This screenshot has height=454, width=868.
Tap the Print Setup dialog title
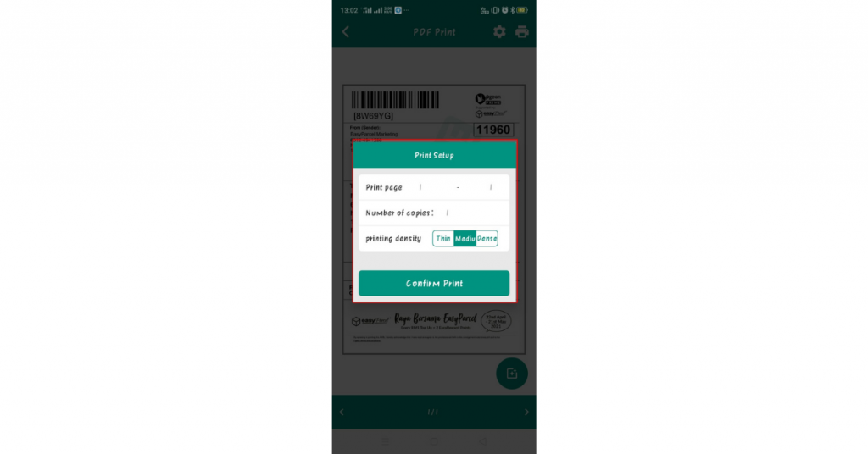434,155
